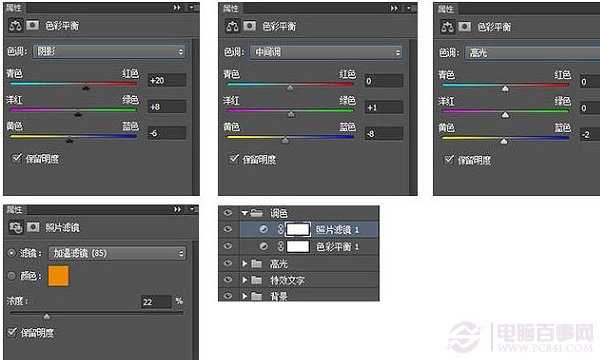Collapse shadows (阴影) panel with double-arrow icon
This screenshot has width=600, height=360.
click(x=176, y=7)
